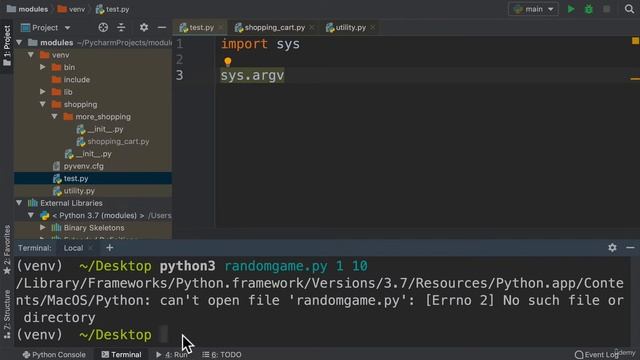Open the 4: Run tool window

172,354
